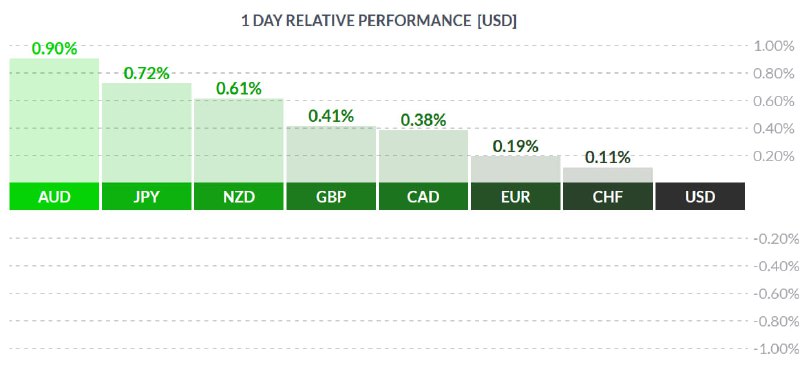Select the JPY currency label
This screenshot has width=800, height=365.
[x=146, y=197]
